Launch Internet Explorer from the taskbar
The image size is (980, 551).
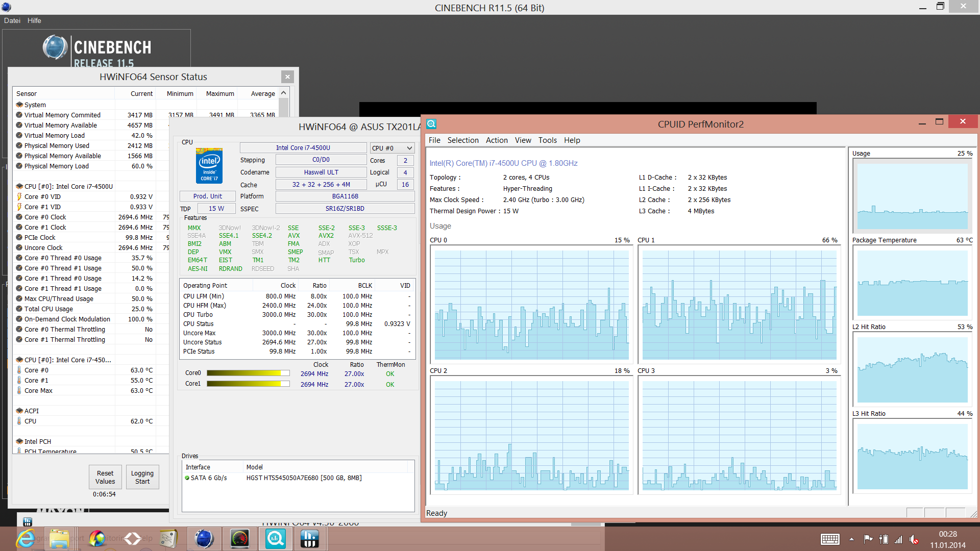25,539
